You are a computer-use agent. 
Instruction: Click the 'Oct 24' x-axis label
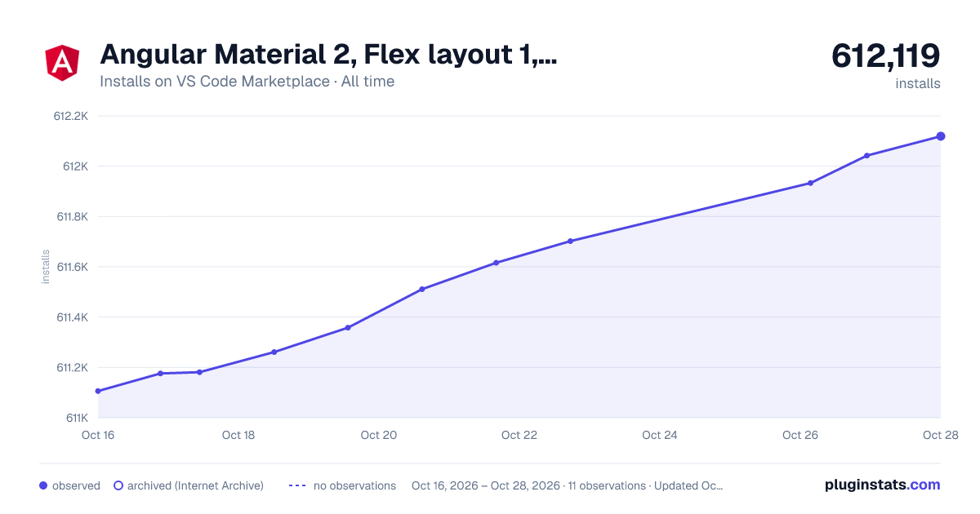660,435
